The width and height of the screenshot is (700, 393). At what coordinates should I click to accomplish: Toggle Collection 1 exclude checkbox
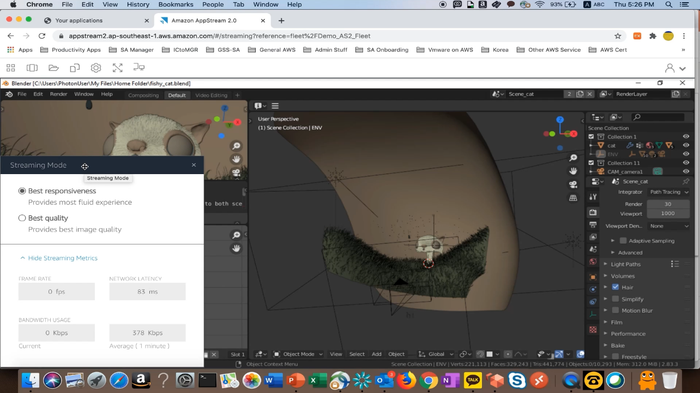591,137
